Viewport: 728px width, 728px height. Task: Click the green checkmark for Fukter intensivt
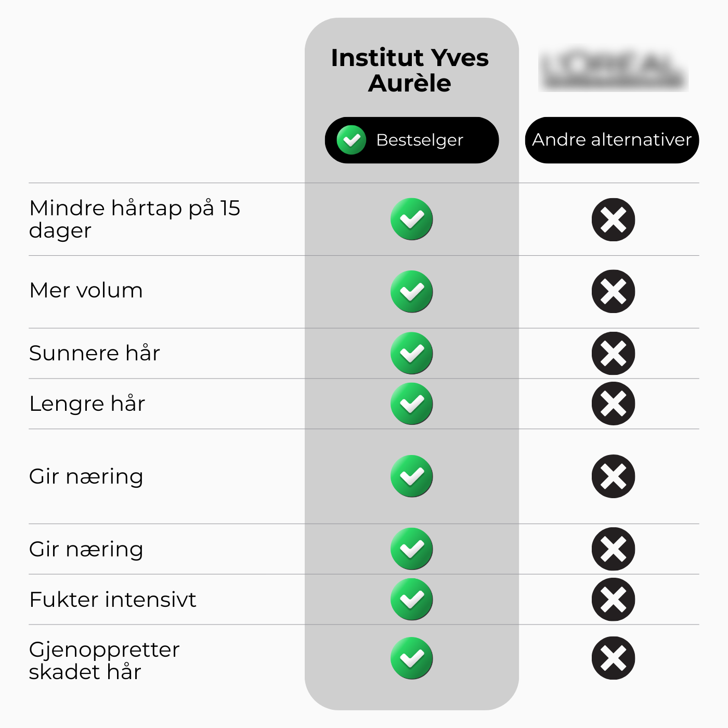[x=411, y=600]
